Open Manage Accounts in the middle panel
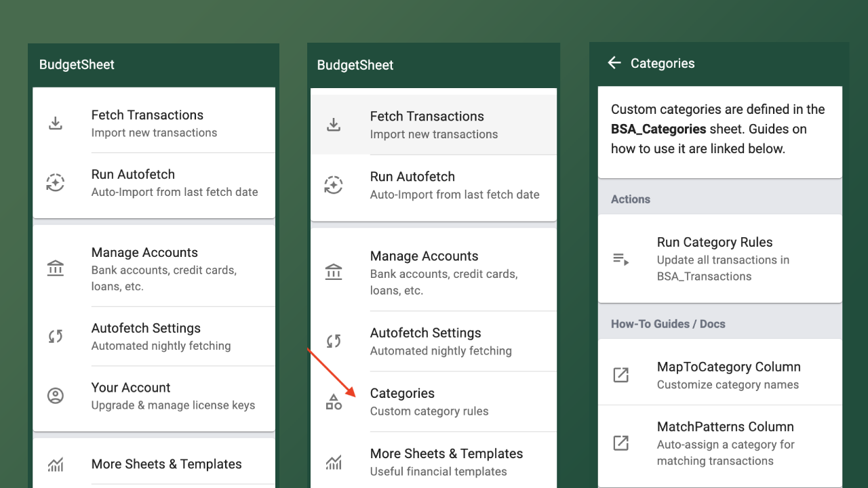Screen dimensions: 868x488 pos(433,272)
